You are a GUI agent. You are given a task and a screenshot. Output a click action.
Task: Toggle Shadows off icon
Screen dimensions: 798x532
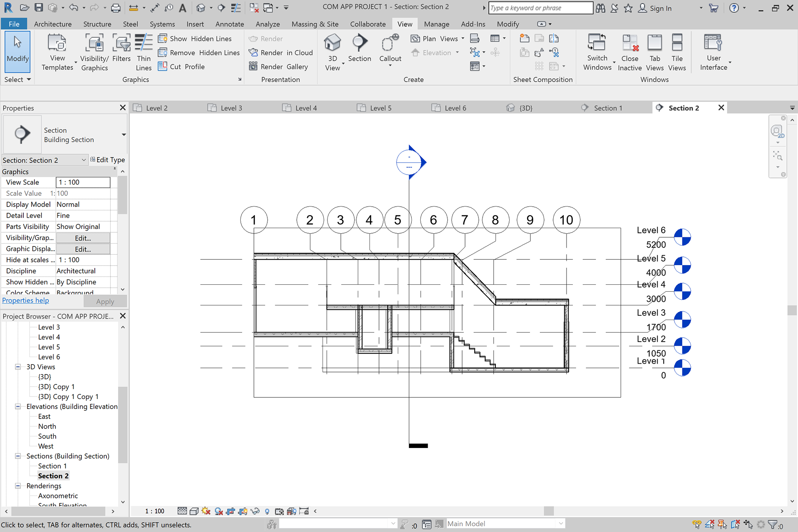pyautogui.click(x=218, y=511)
